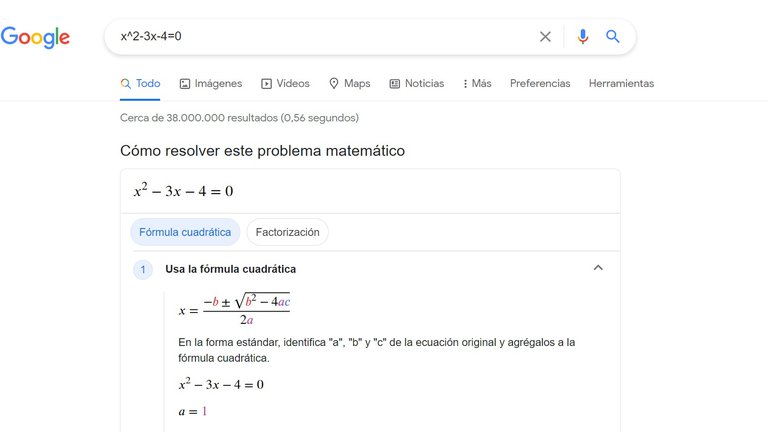The width and height of the screenshot is (768, 432).
Task: Switch to the Videos tab
Action: tap(285, 84)
